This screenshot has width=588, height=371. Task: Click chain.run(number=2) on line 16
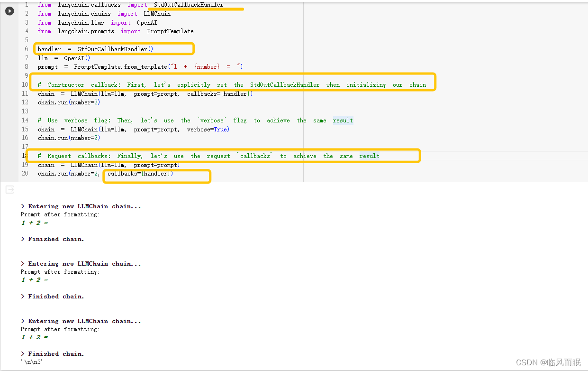coord(69,138)
